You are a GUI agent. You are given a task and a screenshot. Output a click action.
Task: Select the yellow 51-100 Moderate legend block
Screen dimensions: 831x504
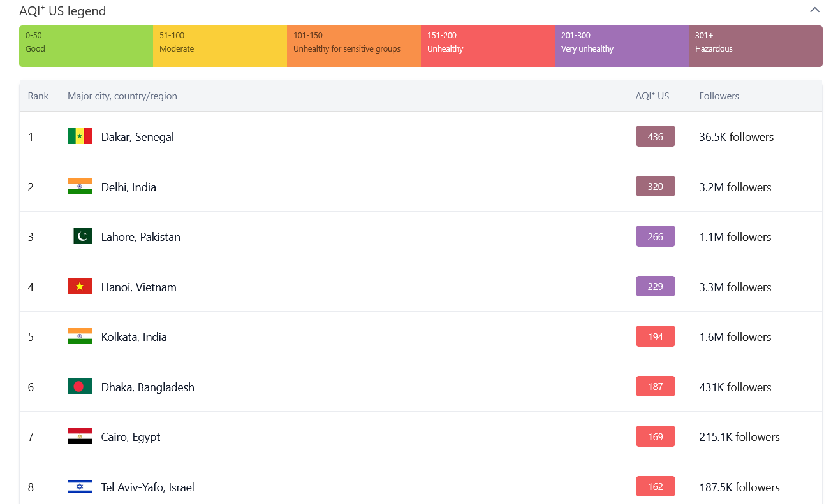220,46
